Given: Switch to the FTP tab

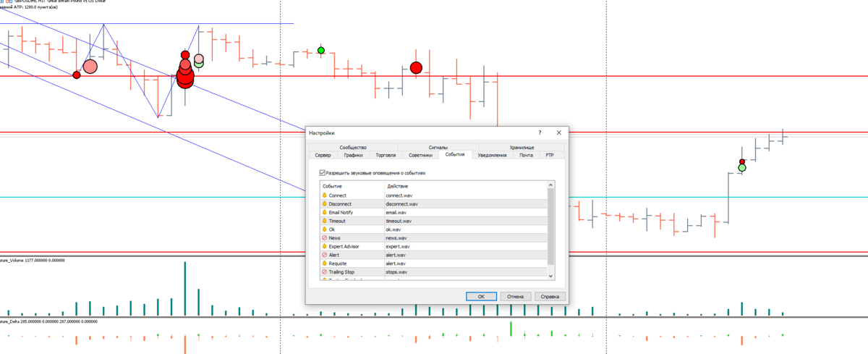Looking at the screenshot, I should tap(550, 155).
